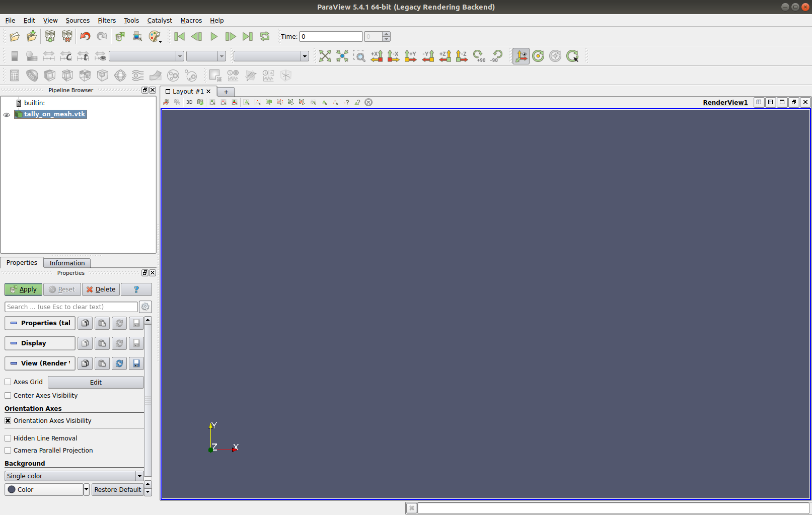Collapse the Display section

39,343
